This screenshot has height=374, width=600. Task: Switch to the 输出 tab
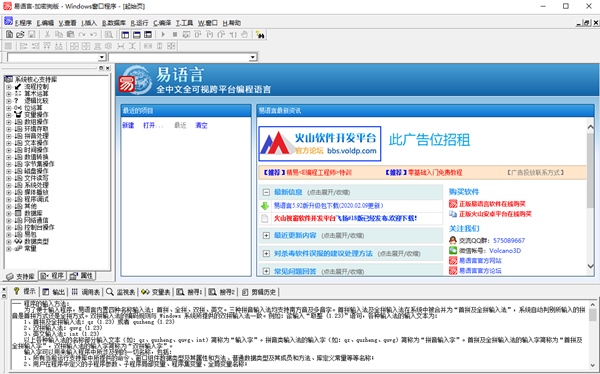point(54,292)
